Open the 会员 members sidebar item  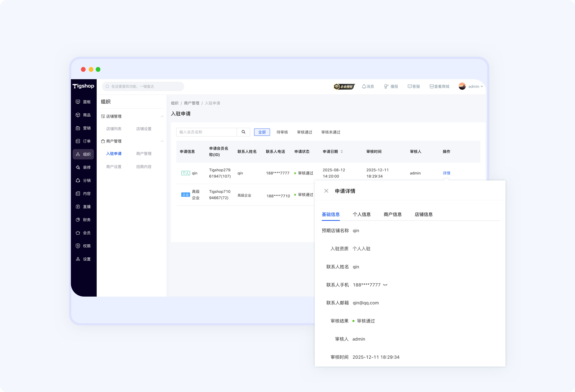point(83,233)
